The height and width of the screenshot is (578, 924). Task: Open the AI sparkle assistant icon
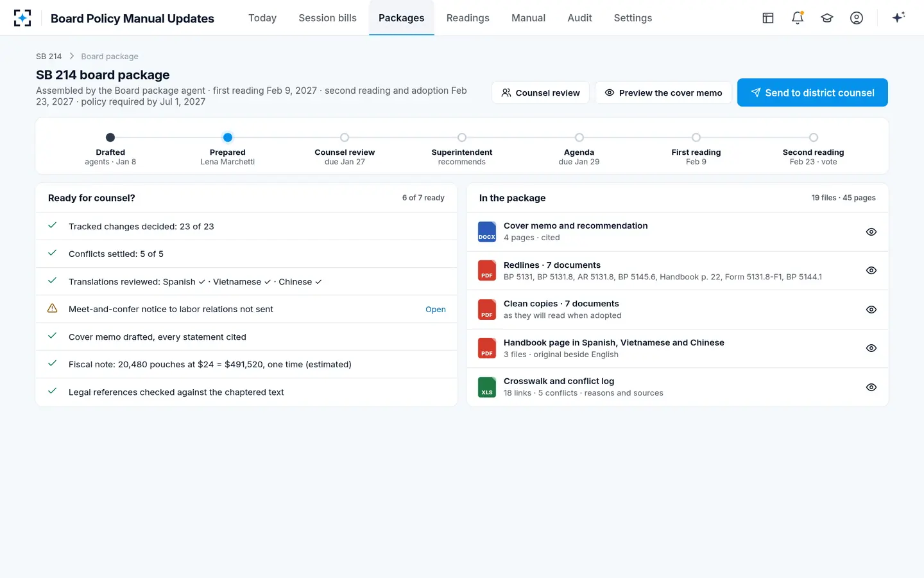coord(898,17)
